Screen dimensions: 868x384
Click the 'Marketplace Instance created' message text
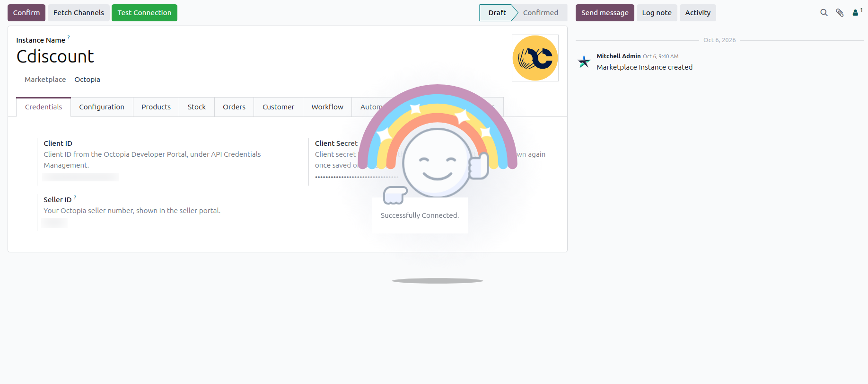644,67
